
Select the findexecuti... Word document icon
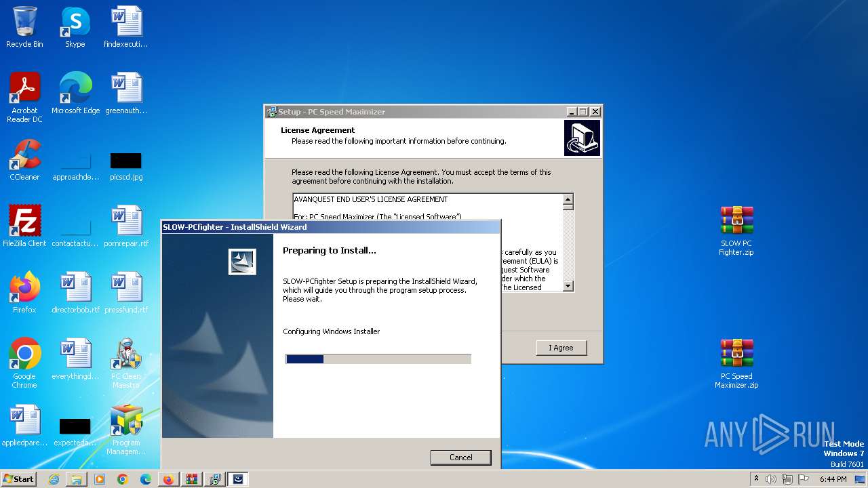click(126, 27)
